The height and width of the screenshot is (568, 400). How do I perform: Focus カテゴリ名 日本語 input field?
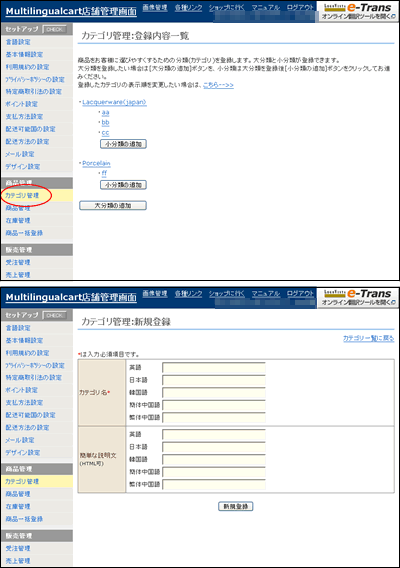214,380
